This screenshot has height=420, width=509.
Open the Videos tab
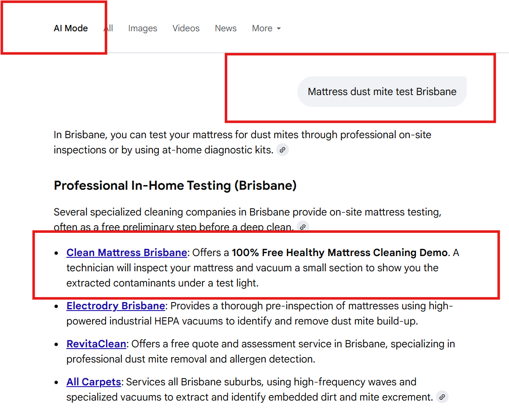[x=186, y=28]
